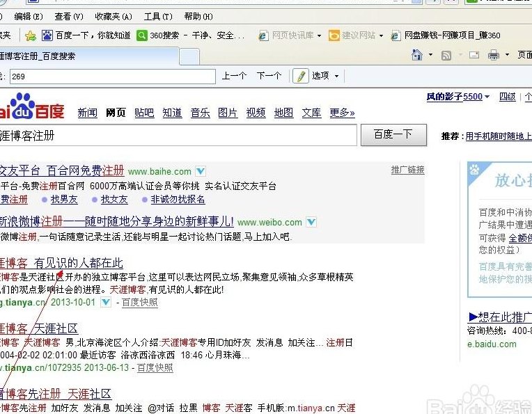Open the 更多» categories link
The width and height of the screenshot is (532, 414).
[342, 113]
